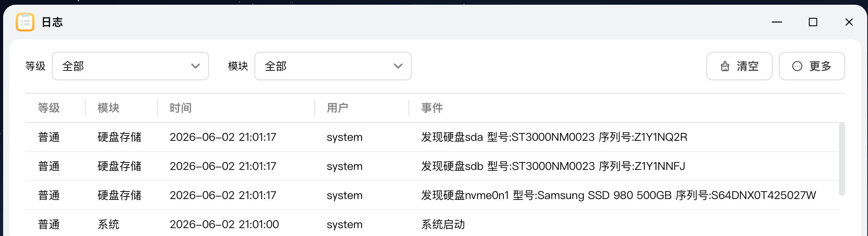Click the system user in sdb row
868x236 pixels.
point(344,166)
